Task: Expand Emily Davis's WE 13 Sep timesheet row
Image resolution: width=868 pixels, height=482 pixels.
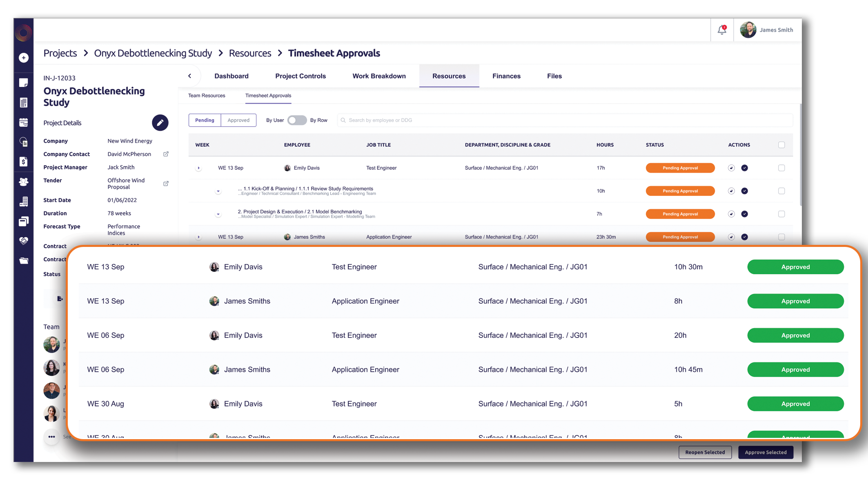Action: click(x=199, y=168)
